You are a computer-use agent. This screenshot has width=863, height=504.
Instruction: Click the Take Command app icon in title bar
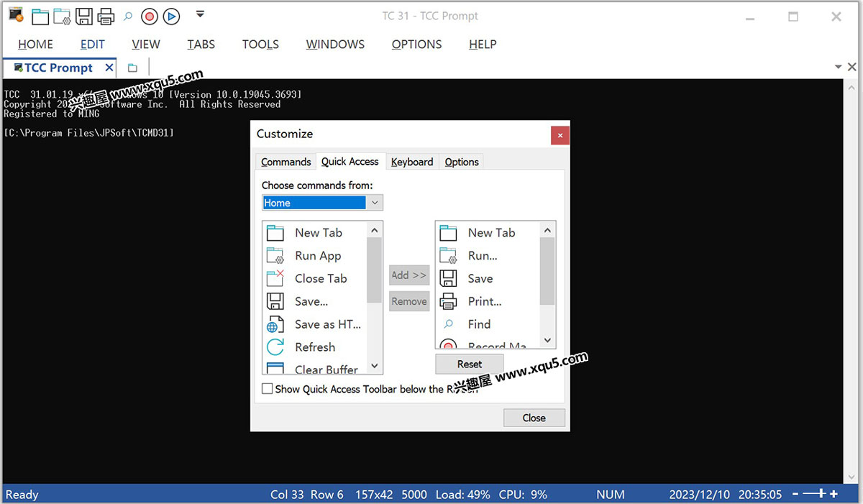coord(15,14)
